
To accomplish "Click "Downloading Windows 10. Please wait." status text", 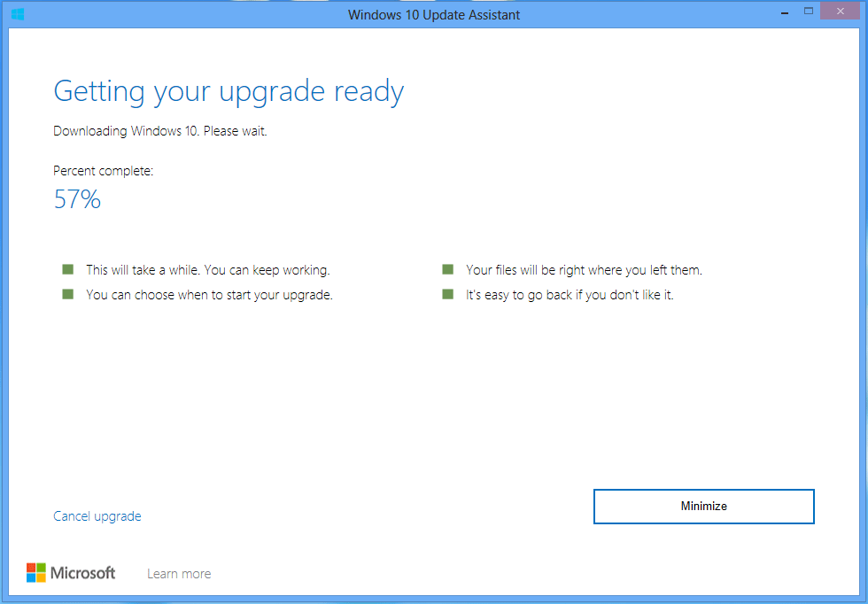I will pyautogui.click(x=159, y=131).
